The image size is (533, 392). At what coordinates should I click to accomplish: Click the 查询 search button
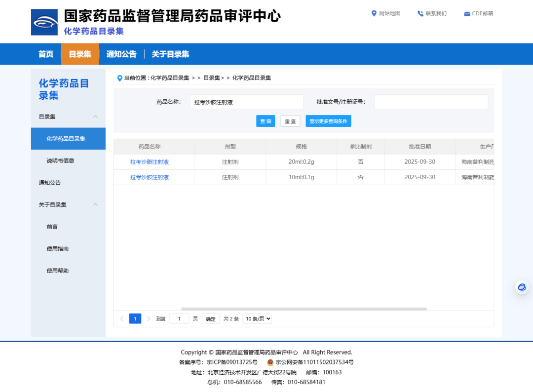point(266,120)
